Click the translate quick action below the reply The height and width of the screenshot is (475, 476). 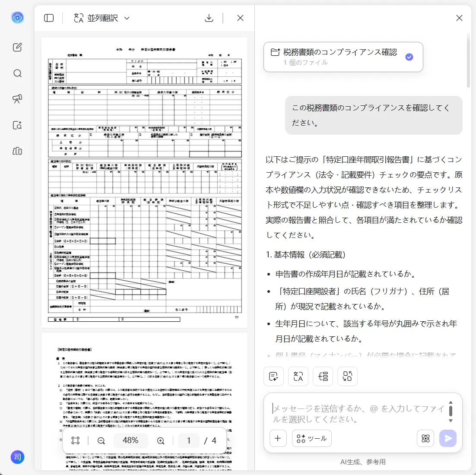tap(298, 377)
